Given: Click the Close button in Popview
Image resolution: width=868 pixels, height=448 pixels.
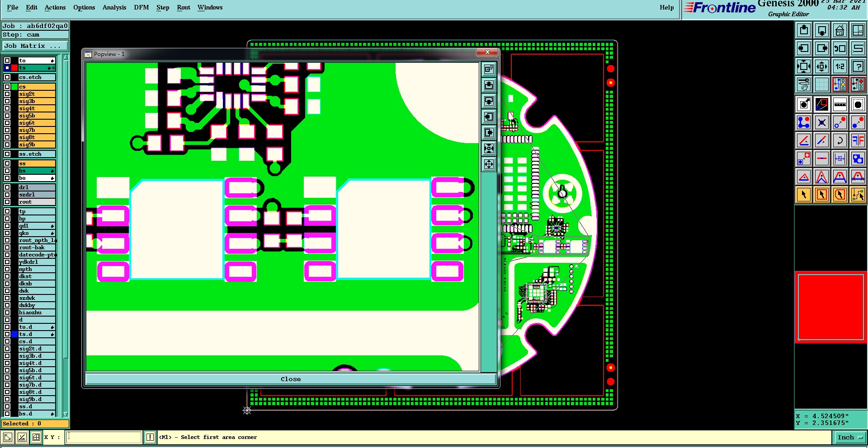Looking at the screenshot, I should pyautogui.click(x=291, y=379).
